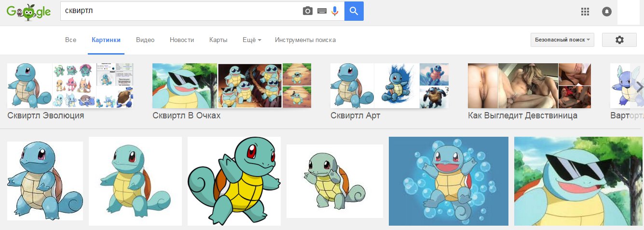The width and height of the screenshot is (644, 230).
Task: Open search by image camera icon
Action: click(x=308, y=11)
